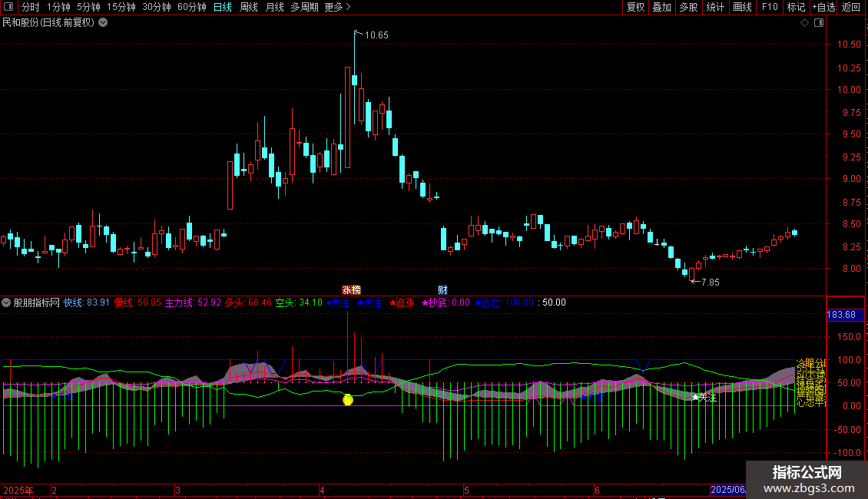
Task: Select the 5分钟 timeframe
Action: 88,7
